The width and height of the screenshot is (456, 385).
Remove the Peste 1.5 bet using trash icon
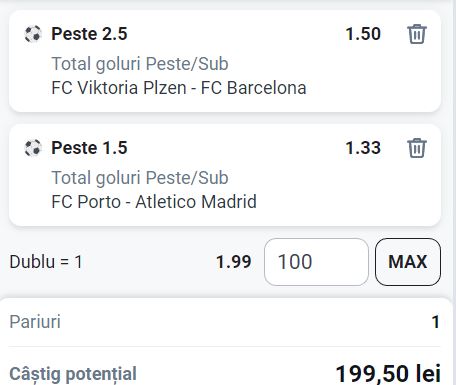[417, 148]
